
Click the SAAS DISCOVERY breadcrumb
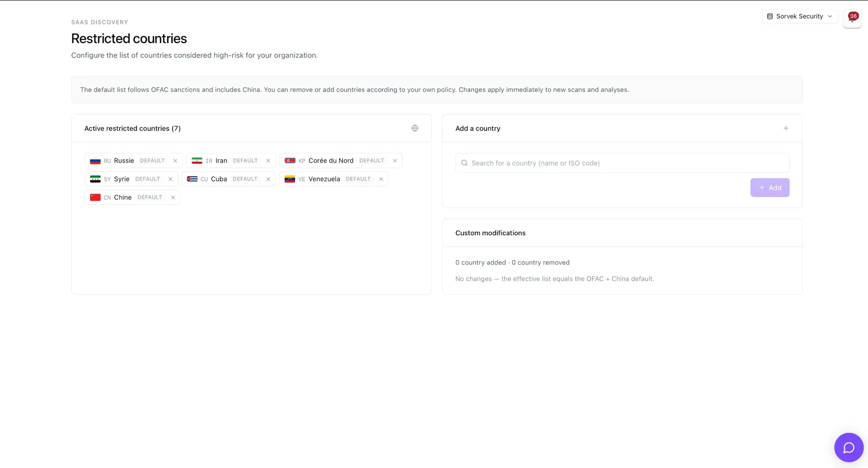[x=100, y=22]
